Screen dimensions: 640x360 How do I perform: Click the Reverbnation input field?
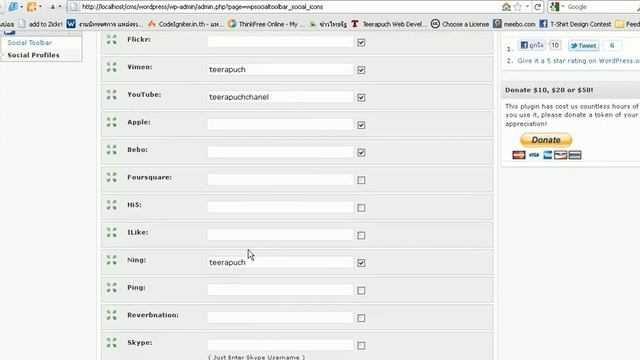click(x=280, y=317)
